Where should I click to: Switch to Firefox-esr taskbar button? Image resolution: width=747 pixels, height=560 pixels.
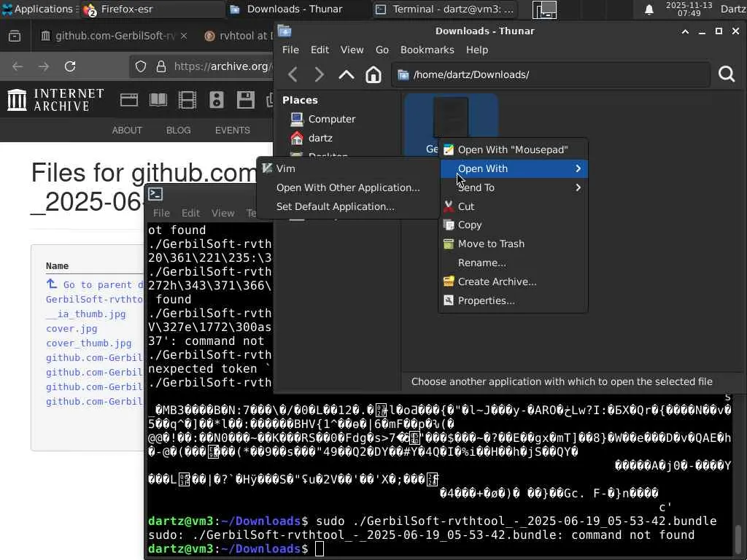(152, 9)
